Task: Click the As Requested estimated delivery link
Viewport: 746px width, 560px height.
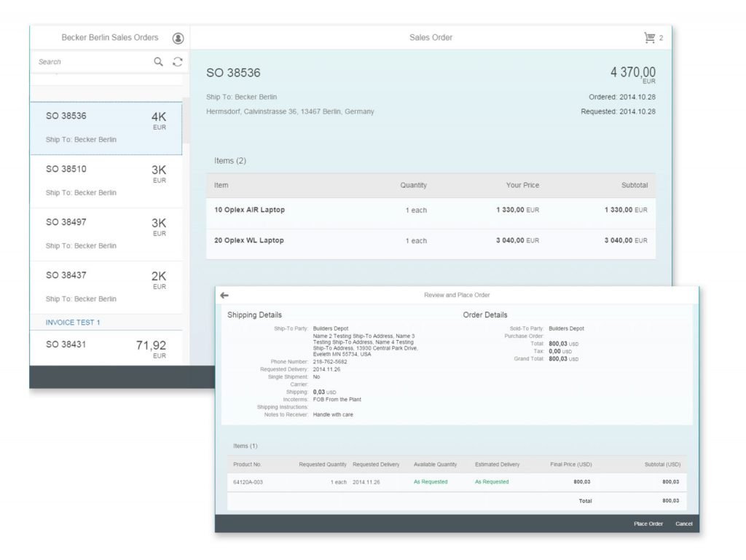Action: pyautogui.click(x=492, y=481)
